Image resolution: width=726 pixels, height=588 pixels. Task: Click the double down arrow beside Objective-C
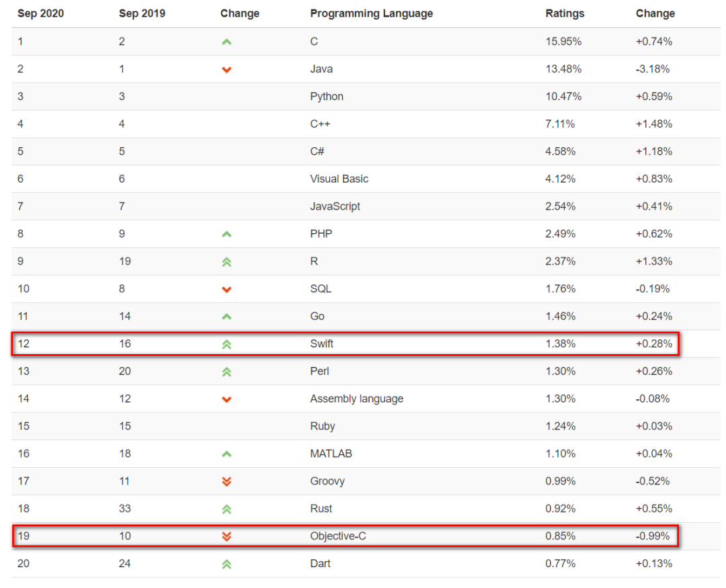coord(227,536)
